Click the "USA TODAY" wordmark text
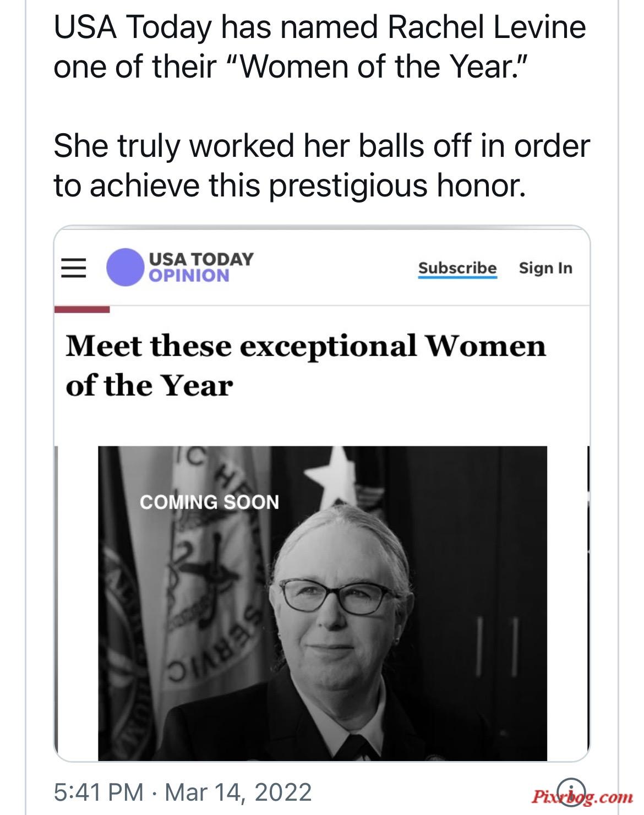The height and width of the screenshot is (815, 644). [x=201, y=259]
